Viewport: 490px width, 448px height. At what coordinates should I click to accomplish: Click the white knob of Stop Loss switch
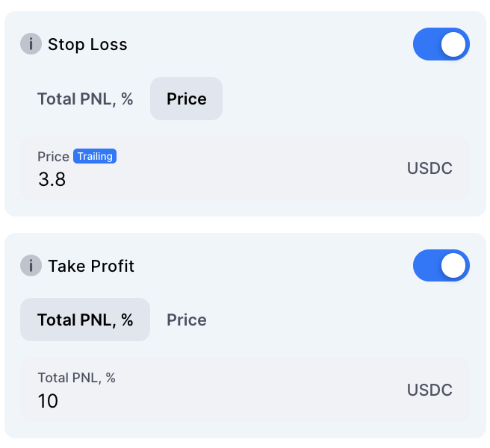(x=453, y=44)
